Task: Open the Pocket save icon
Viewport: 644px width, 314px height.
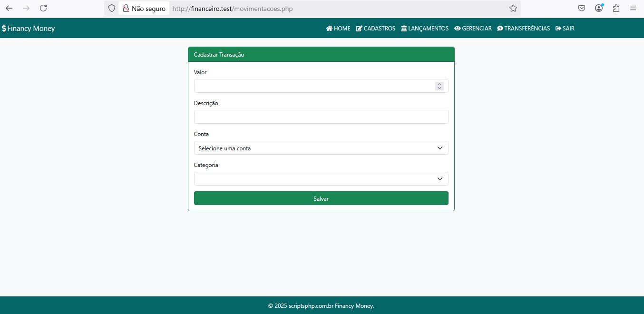Action: point(582,8)
